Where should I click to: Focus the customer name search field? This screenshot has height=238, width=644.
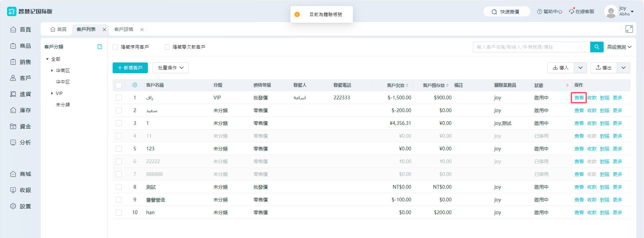531,47
